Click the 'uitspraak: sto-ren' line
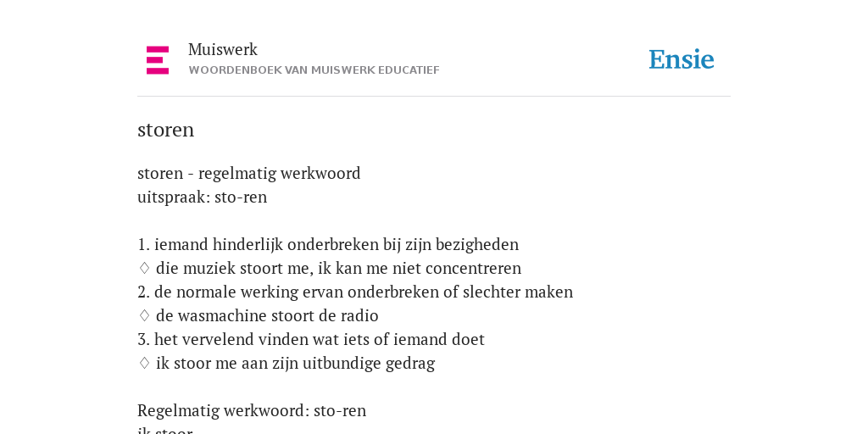The image size is (868, 434). point(202,197)
